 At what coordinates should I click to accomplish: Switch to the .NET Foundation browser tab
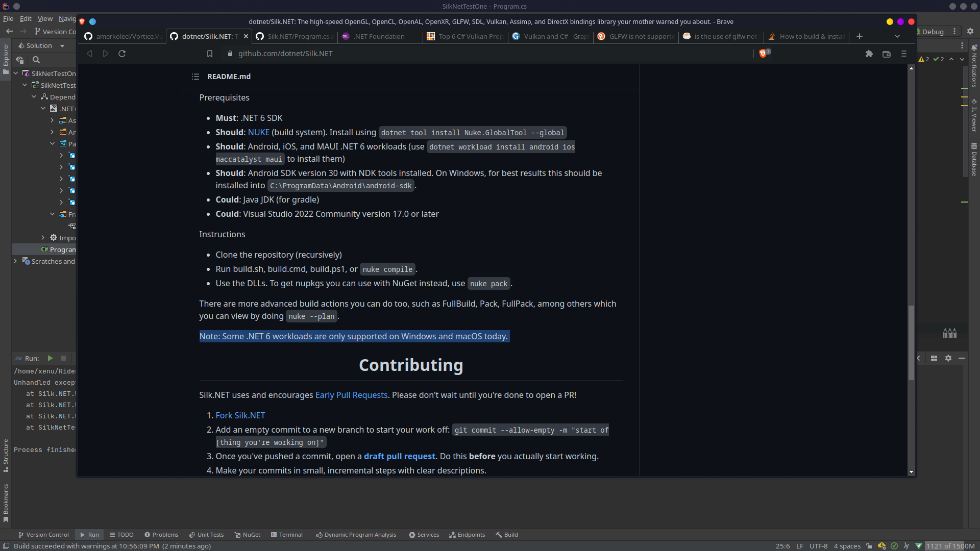(x=380, y=36)
